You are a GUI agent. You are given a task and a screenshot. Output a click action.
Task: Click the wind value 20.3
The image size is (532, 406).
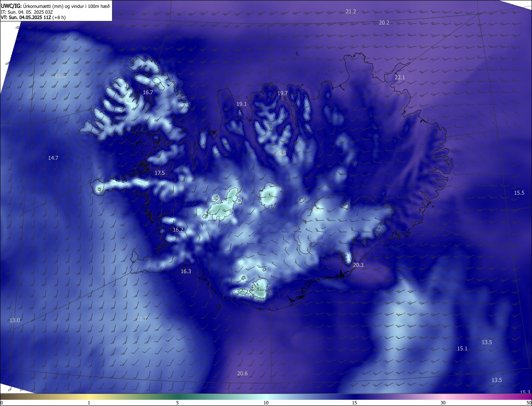(358, 265)
